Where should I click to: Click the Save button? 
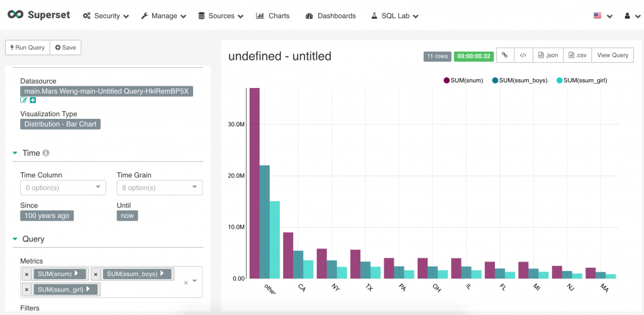pyautogui.click(x=65, y=48)
